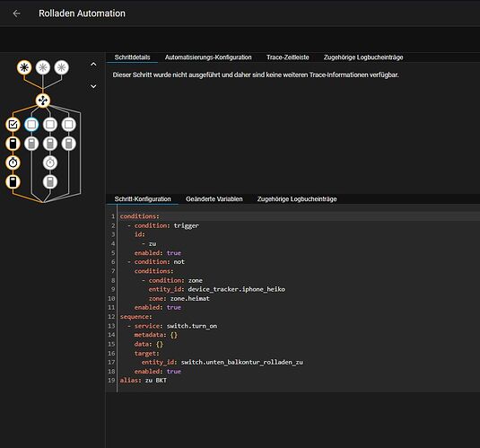Image resolution: width=480 pixels, height=448 pixels.
Task: Click 'service: switch.turn_on' line
Action: 172,326
